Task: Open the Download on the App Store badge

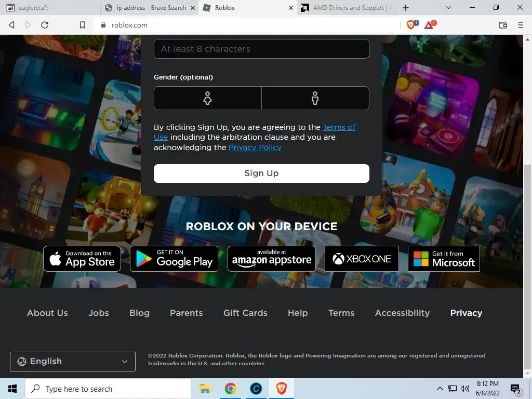Action: point(82,259)
